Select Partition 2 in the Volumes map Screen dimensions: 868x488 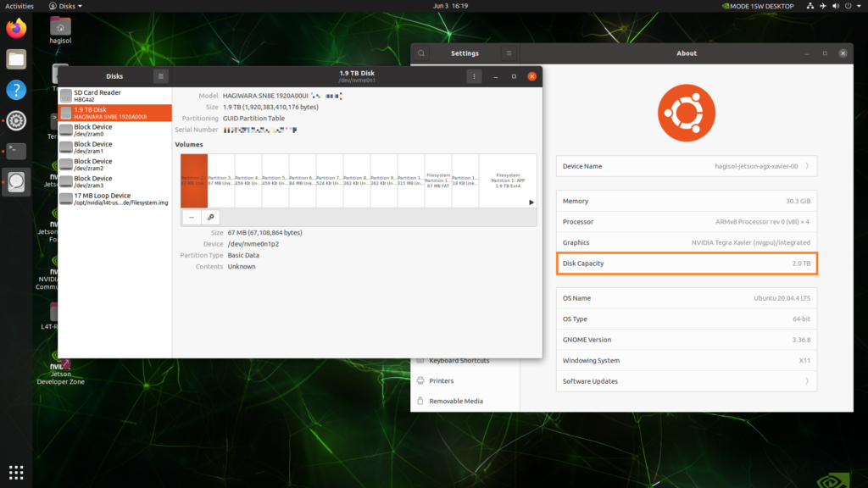pyautogui.click(x=194, y=181)
